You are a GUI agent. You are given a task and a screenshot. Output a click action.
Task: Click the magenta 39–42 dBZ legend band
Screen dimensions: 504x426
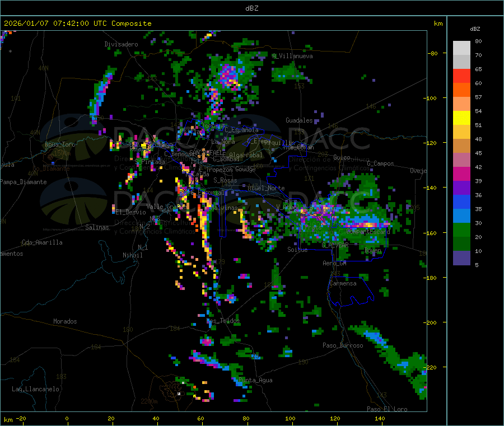pos(461,174)
